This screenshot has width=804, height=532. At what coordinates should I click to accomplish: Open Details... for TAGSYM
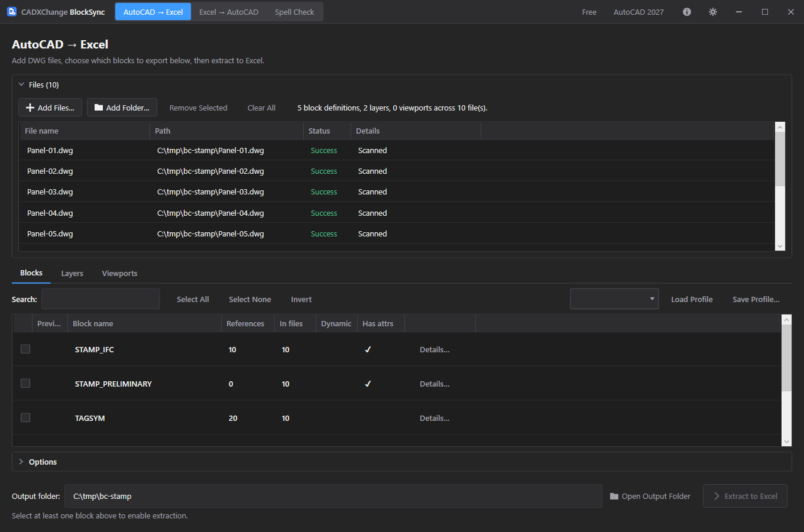click(435, 418)
